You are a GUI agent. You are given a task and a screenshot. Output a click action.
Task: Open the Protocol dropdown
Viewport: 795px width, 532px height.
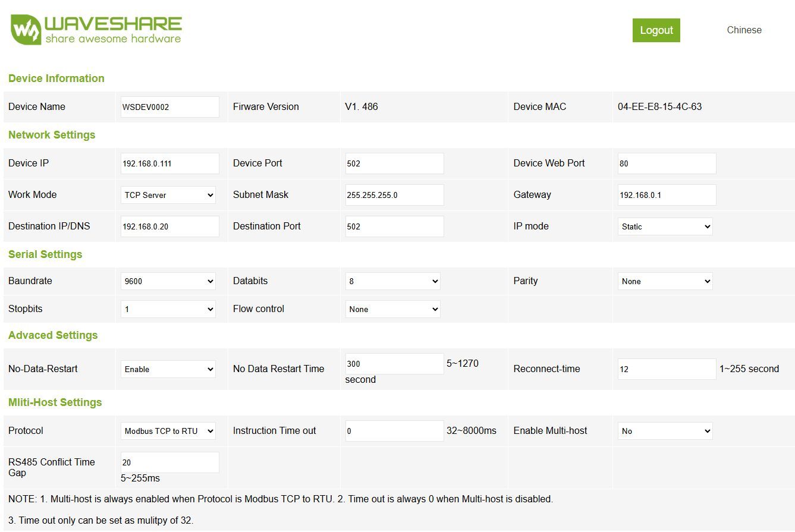(168, 431)
